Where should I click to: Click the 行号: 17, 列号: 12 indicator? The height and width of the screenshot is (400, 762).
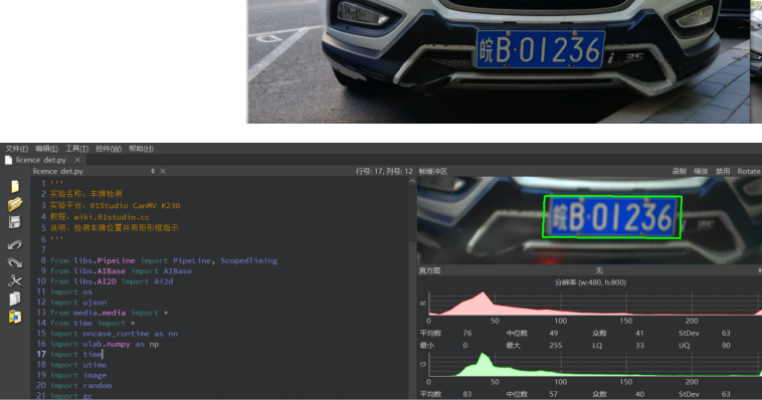(384, 171)
